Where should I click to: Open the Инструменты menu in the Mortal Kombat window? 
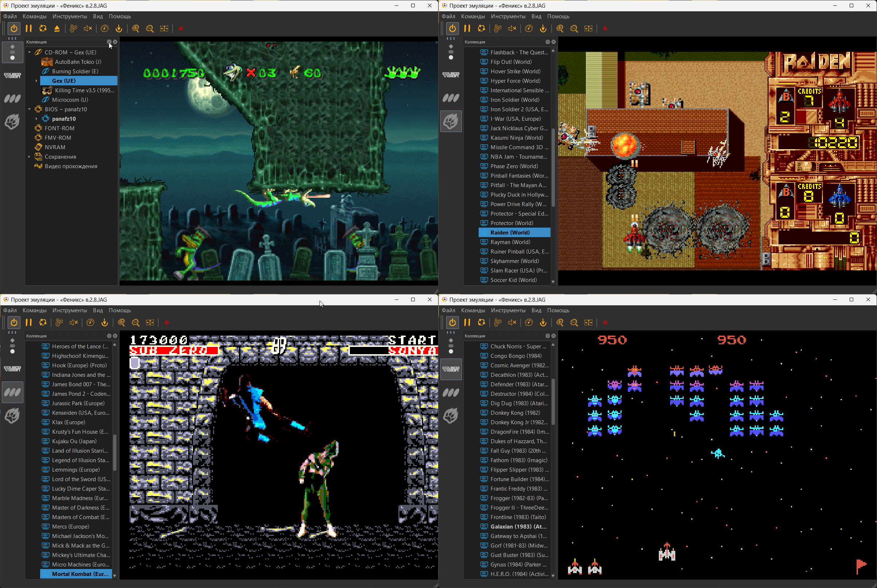click(70, 310)
